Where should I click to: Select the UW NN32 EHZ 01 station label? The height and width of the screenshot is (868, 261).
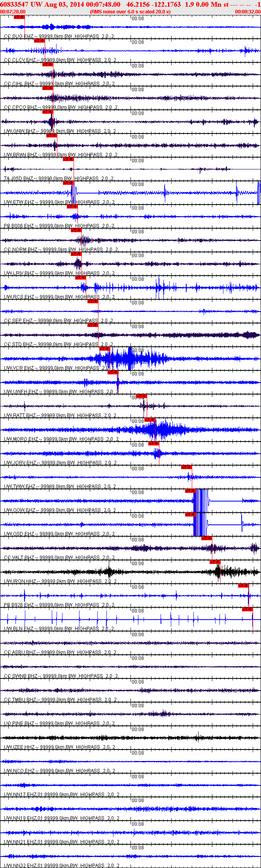(62, 866)
